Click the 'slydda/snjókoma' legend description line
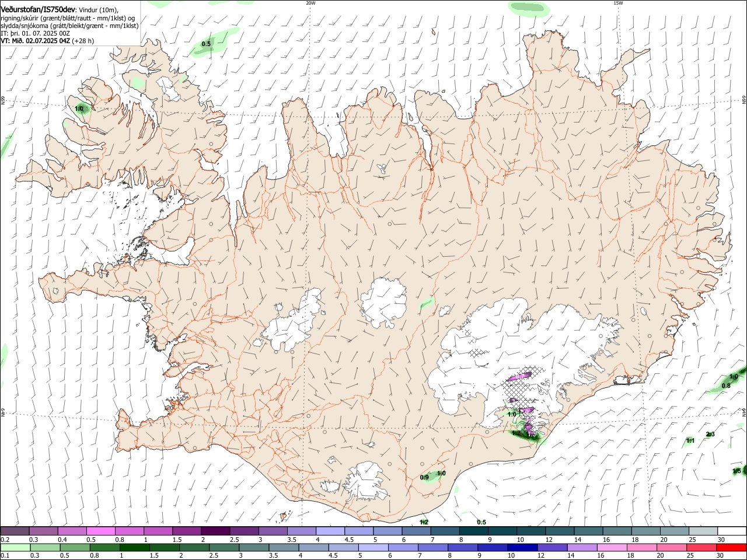Screen dimensions: 747x560 (x=69, y=26)
